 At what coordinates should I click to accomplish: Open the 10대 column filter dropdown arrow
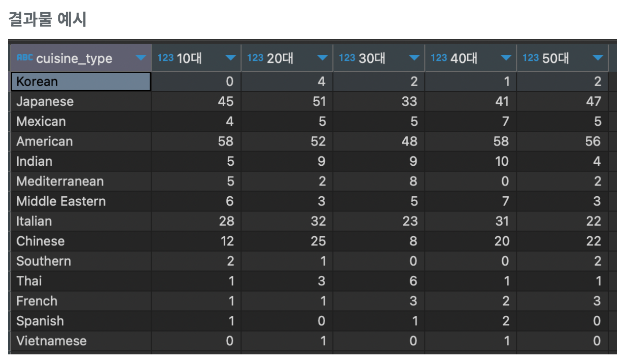pyautogui.click(x=231, y=58)
